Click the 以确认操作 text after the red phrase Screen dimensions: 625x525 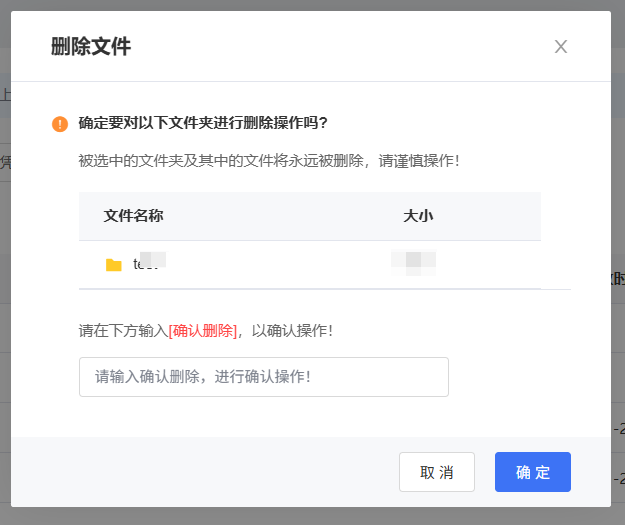[x=290, y=331]
